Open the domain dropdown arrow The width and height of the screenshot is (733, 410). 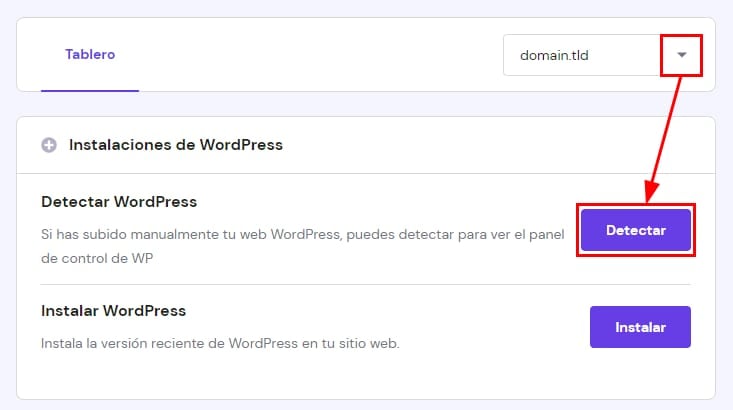pyautogui.click(x=682, y=55)
